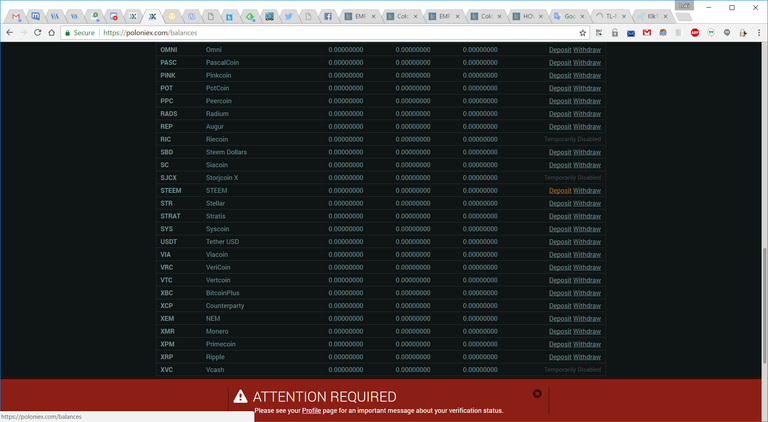Open the Facebook pinned tab

(328, 16)
